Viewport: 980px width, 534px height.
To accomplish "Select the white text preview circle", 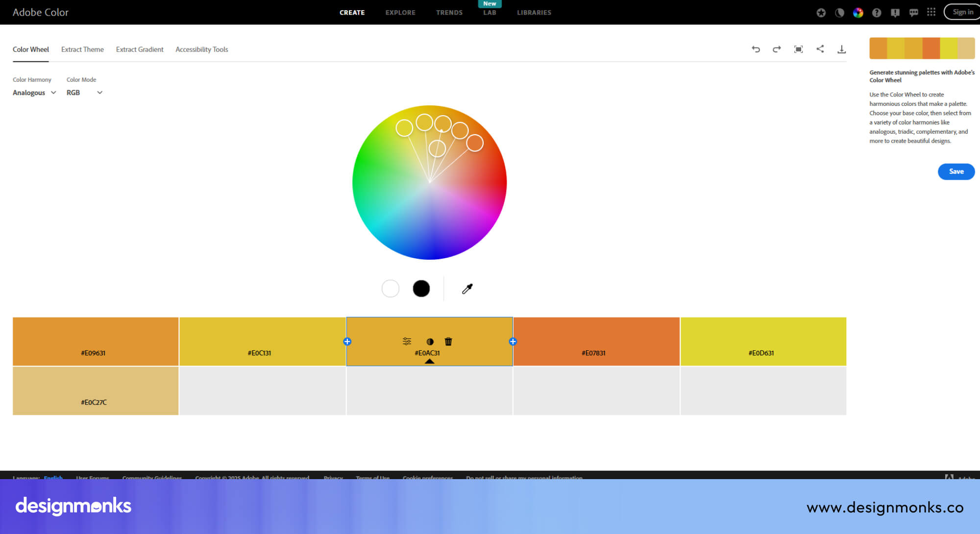I will (391, 289).
